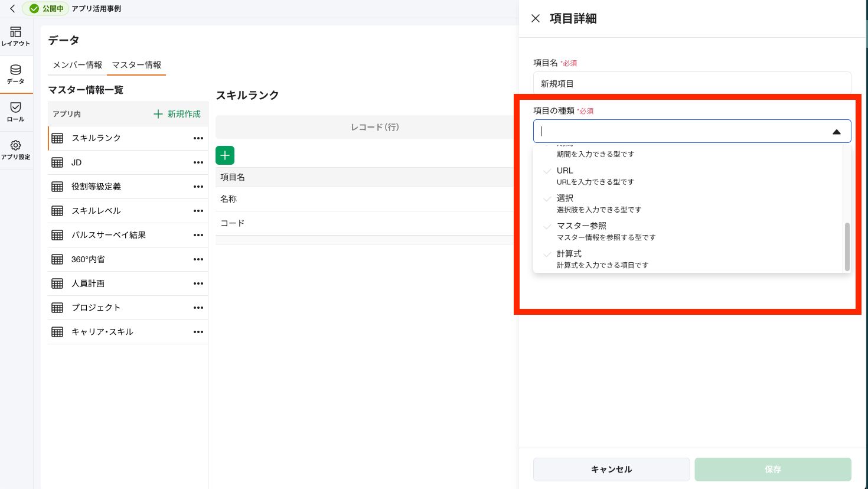
Task: Open the レイアウト sidebar panel
Action: point(17,37)
